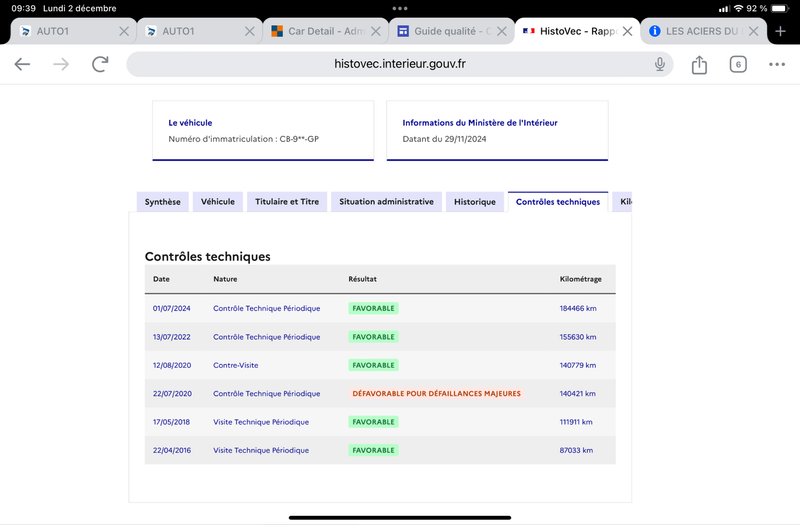Image resolution: width=800 pixels, height=525 pixels.
Task: Click the Le véhicule card
Action: coord(263,131)
